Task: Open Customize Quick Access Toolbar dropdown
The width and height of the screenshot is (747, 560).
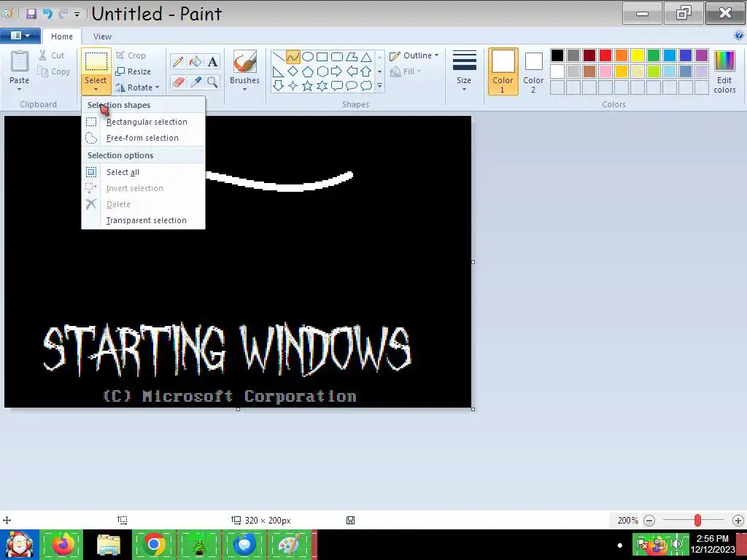Action: (77, 15)
